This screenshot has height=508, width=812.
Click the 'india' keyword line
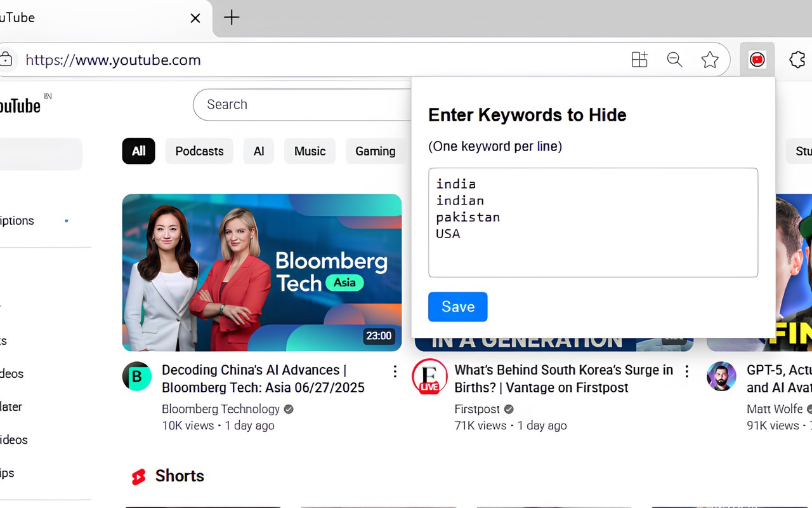click(455, 184)
